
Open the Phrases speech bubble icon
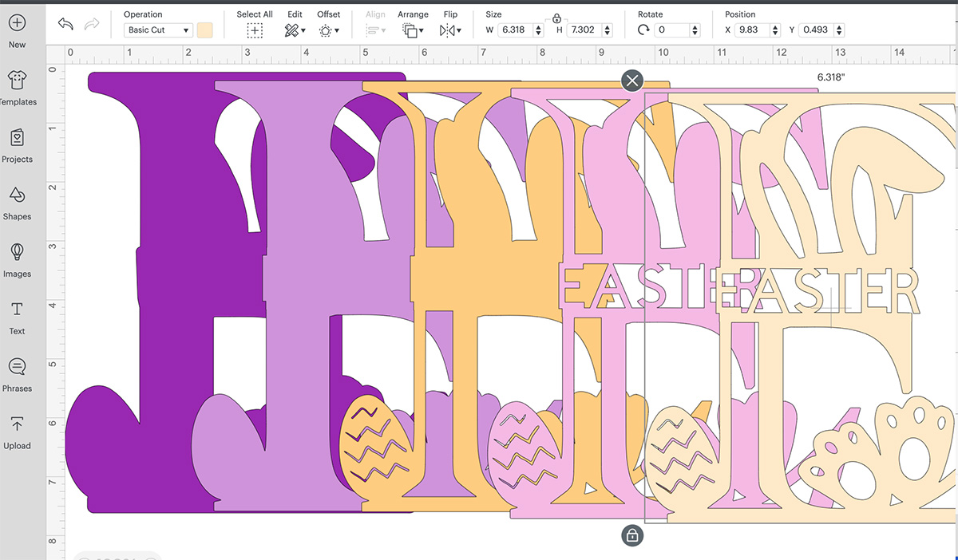[17, 366]
